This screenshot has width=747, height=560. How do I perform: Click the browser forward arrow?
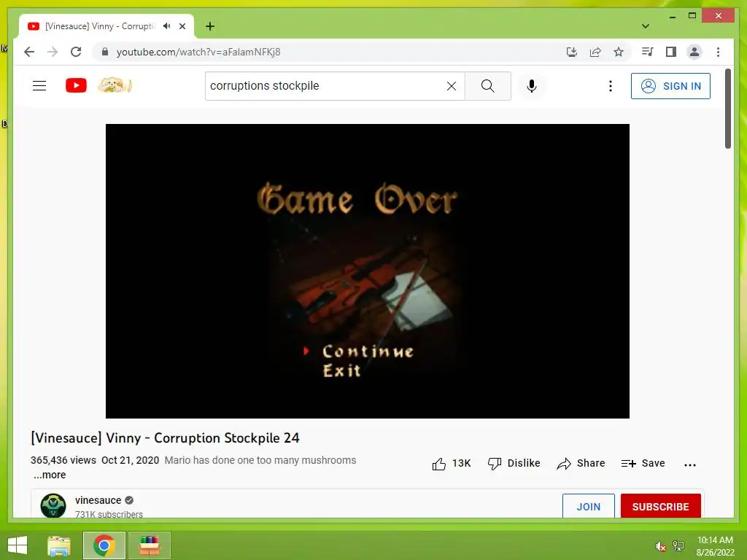(x=53, y=52)
